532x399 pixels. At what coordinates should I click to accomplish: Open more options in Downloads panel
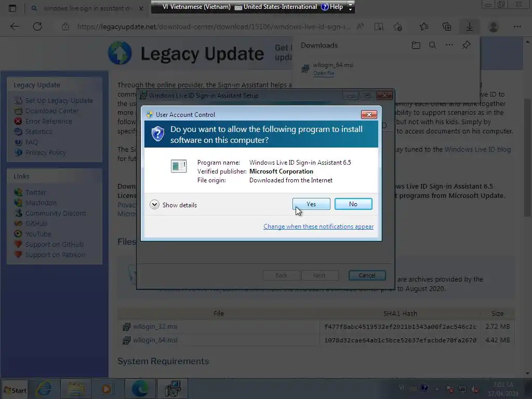pos(449,45)
